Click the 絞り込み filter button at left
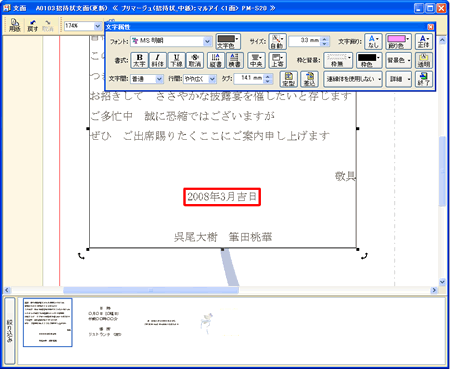Image resolution: width=450 pixels, height=369 pixels. [10, 330]
